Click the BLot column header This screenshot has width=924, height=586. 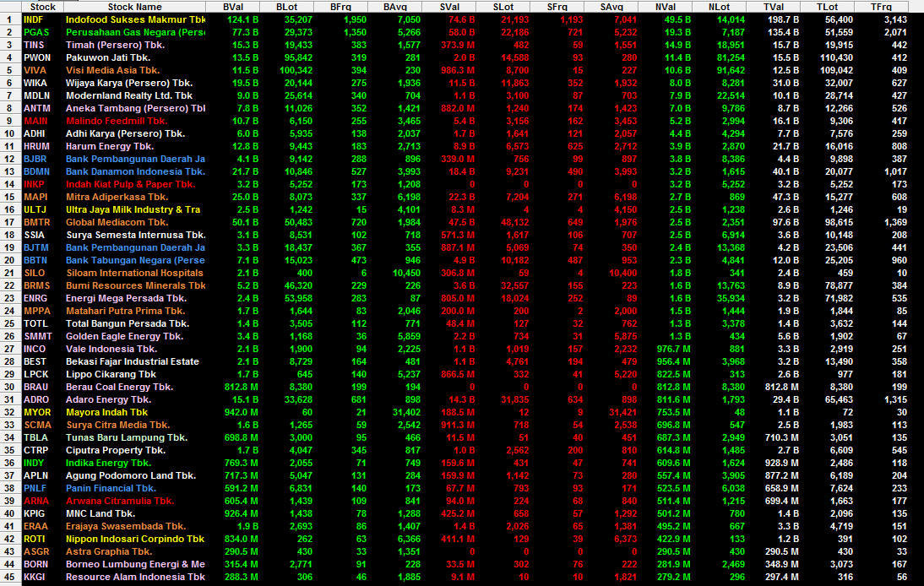click(287, 7)
